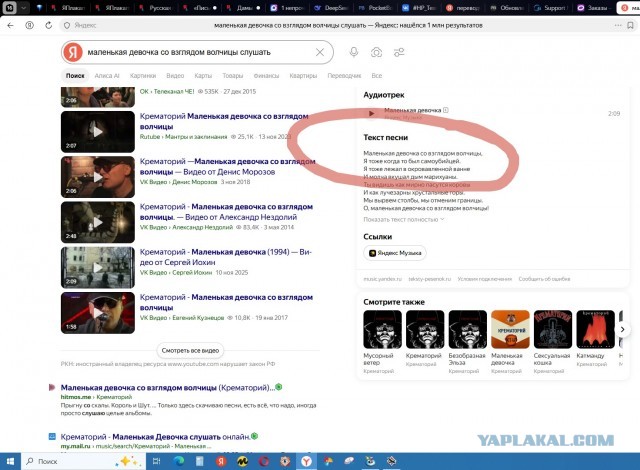Open the Все services tab
The height and width of the screenshot is (470, 640).
pyautogui.click(x=377, y=76)
